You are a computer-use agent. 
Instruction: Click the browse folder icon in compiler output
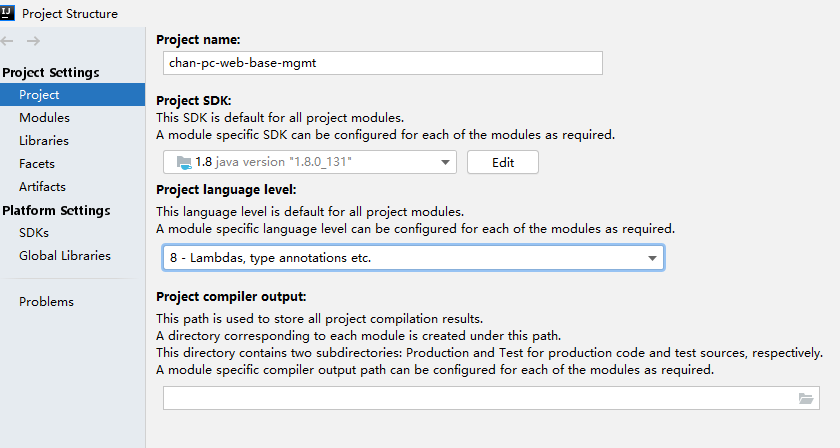click(806, 398)
